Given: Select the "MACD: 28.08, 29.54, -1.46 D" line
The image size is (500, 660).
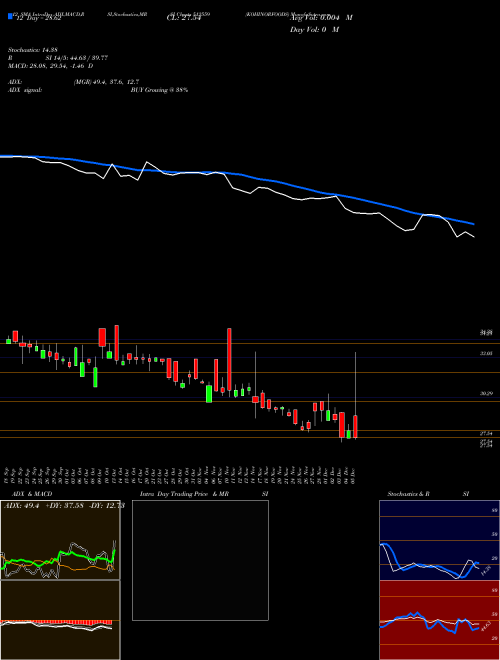Looking at the screenshot, I should pyautogui.click(x=51, y=66).
